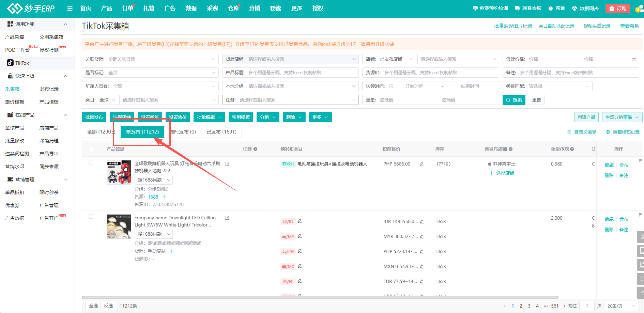Open the 订单 top navigation menu

click(128, 9)
